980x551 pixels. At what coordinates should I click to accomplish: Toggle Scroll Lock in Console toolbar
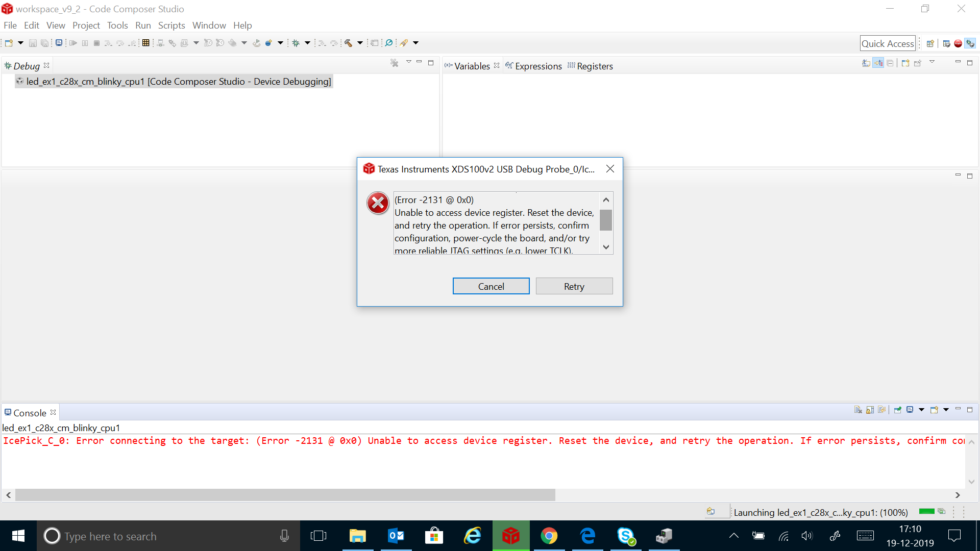click(870, 410)
